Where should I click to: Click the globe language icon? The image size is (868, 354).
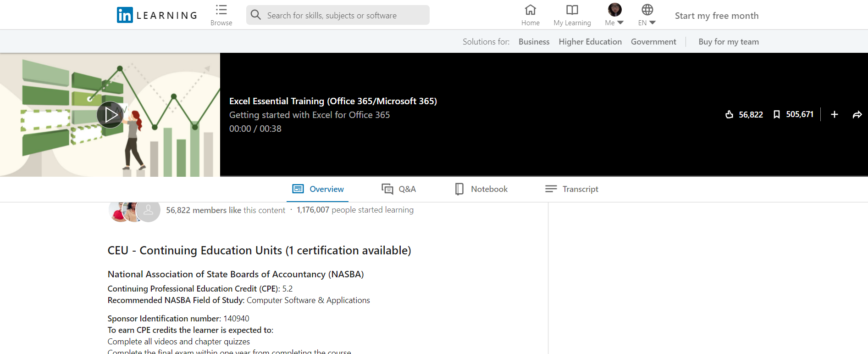647,10
